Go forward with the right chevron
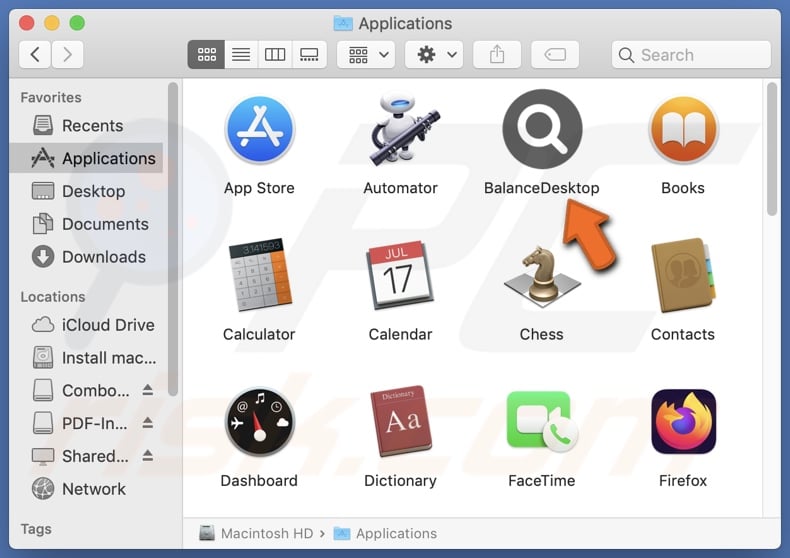 [x=67, y=54]
